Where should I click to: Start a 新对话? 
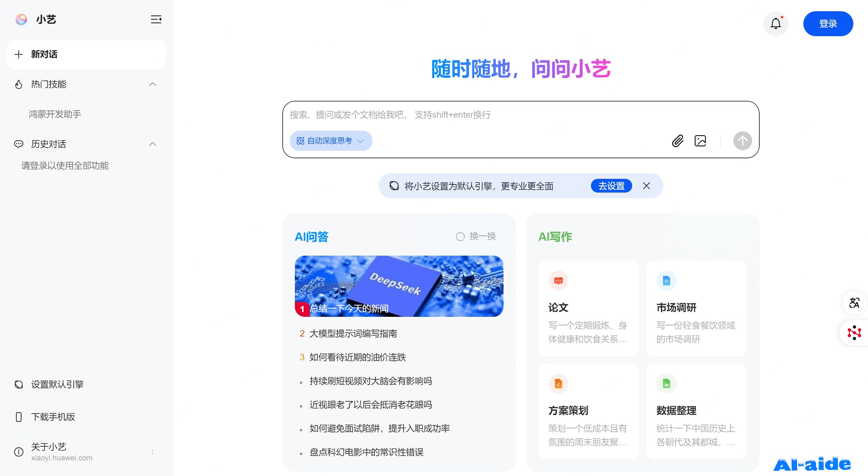(x=86, y=54)
